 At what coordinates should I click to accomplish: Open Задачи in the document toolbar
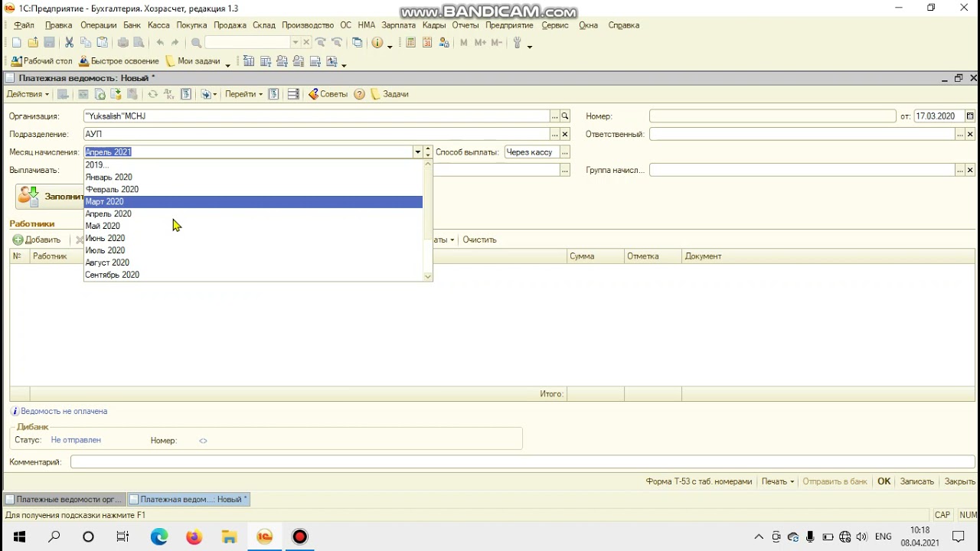pos(389,94)
